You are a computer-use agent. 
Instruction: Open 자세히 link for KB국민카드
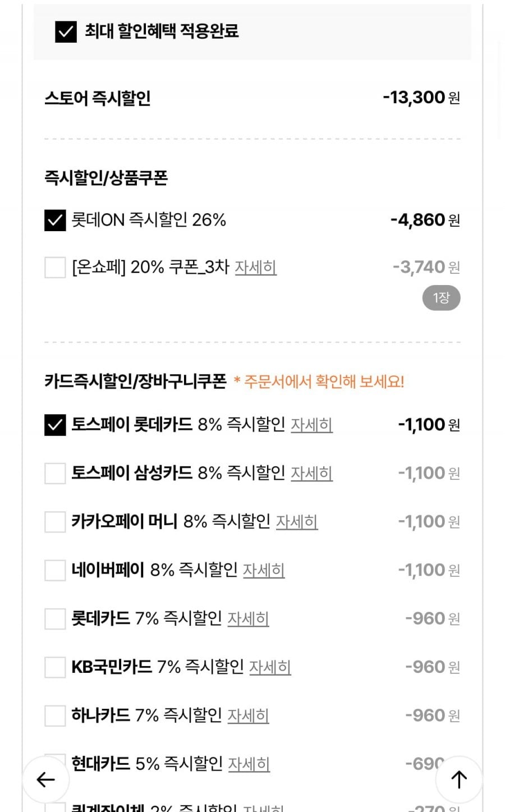point(270,667)
